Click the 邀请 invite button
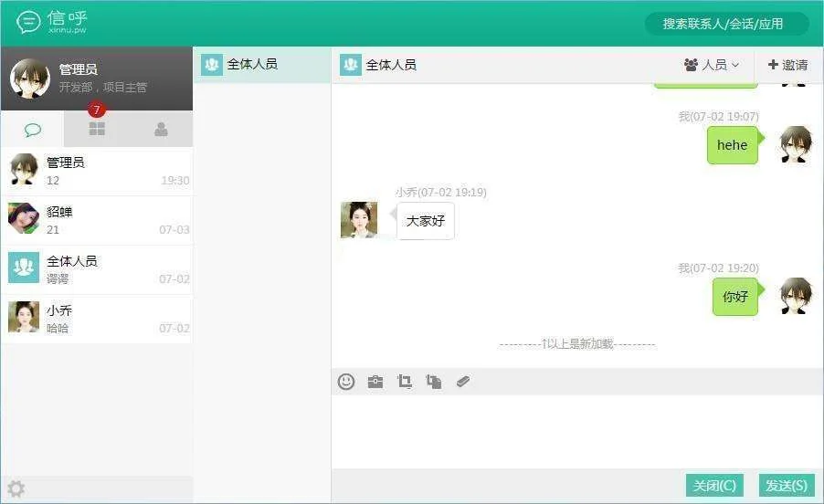The height and width of the screenshot is (504, 824). click(x=787, y=65)
